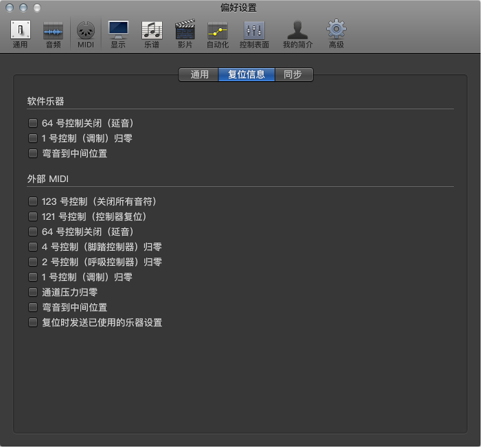
Task: Enable software instrument 64 号控制关闭（延音）
Action: 33,124
